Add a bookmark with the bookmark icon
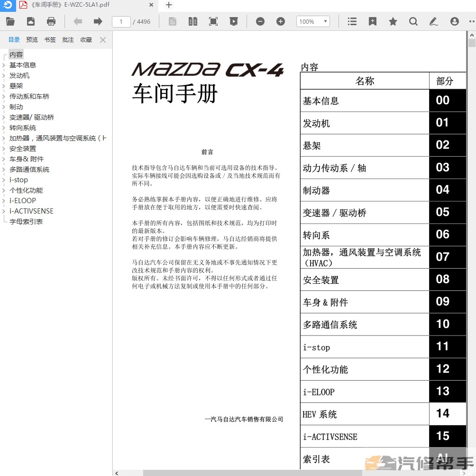Image resolution: width=476 pixels, height=476 pixels. coord(373,21)
